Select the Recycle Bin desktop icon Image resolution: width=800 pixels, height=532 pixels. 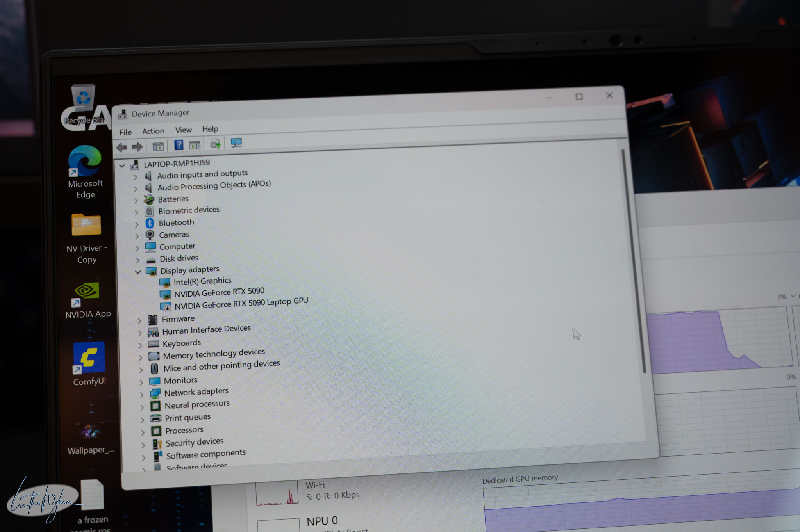click(x=83, y=105)
